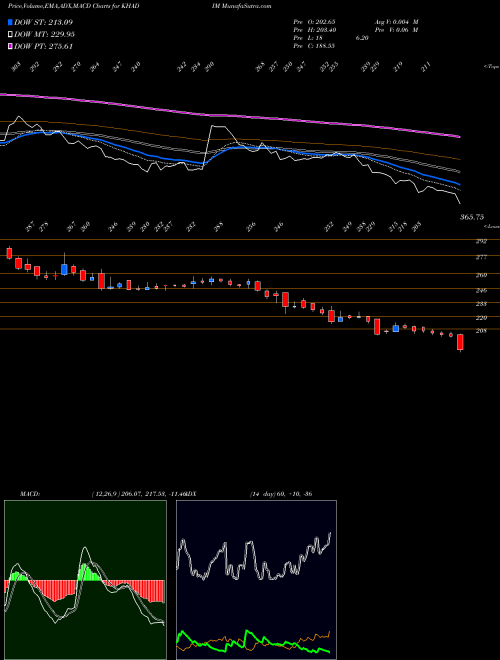The height and width of the screenshot is (660, 500).
Task: Click the large blue candlestick near price 208
Action: point(396,328)
